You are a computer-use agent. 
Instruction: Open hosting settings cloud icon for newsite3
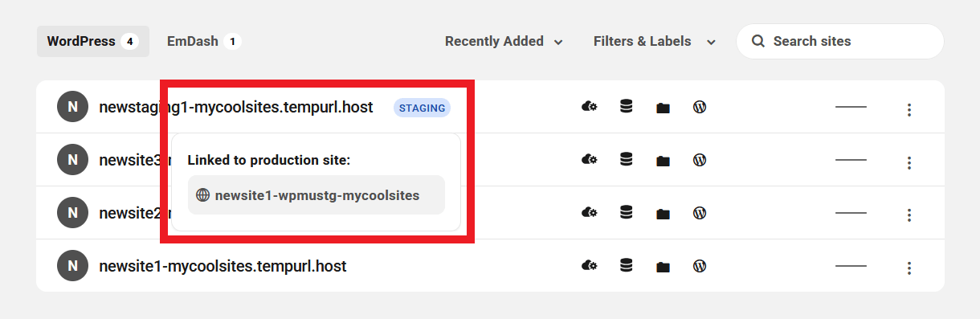(589, 160)
